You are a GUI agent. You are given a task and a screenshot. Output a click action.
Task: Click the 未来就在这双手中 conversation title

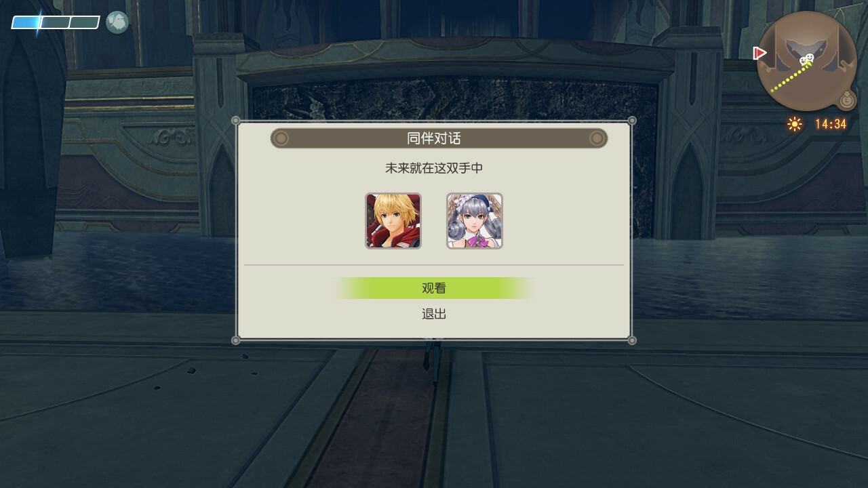(434, 168)
